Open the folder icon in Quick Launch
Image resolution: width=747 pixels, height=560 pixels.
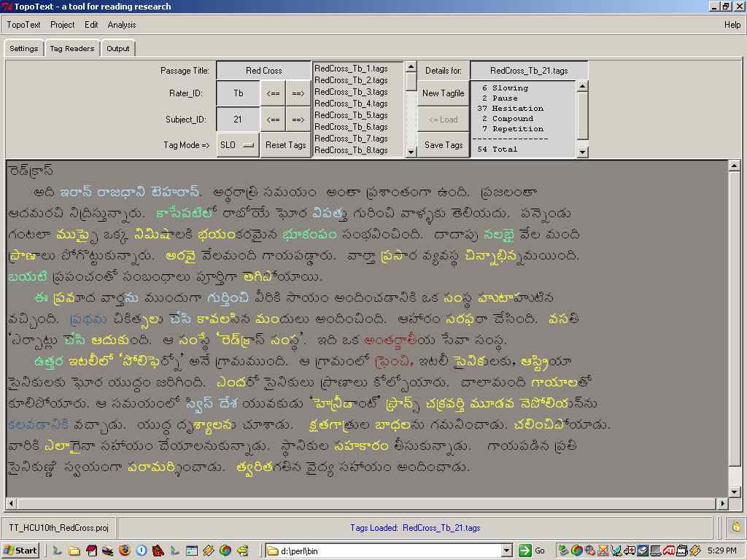74,551
